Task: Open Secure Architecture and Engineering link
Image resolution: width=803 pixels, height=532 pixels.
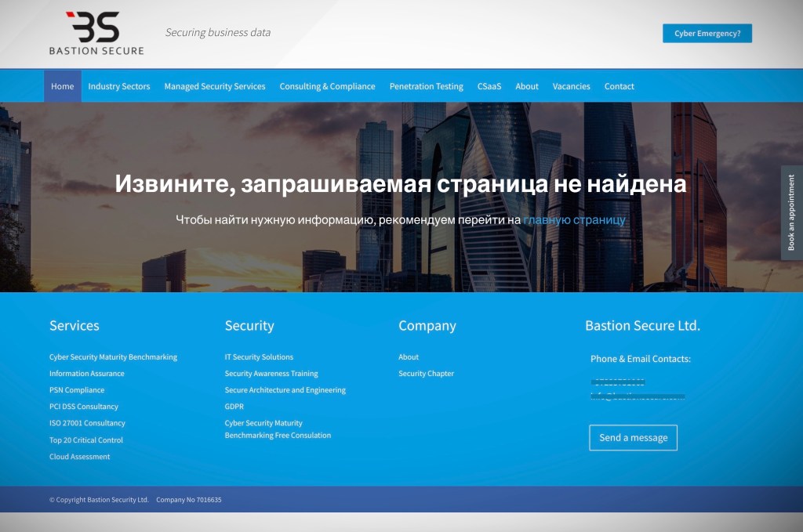Action: [285, 389]
